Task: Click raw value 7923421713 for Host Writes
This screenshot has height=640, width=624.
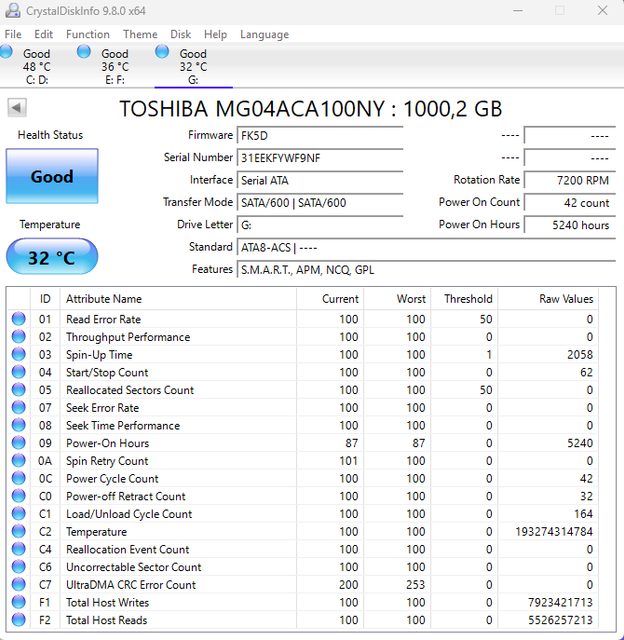Action: point(560,602)
